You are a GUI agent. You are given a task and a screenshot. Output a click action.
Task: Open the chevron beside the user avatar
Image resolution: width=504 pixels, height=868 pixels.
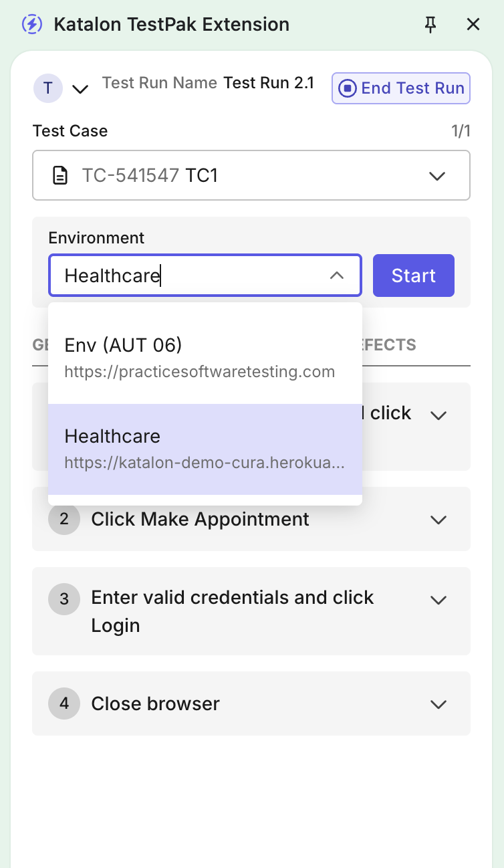tap(80, 89)
